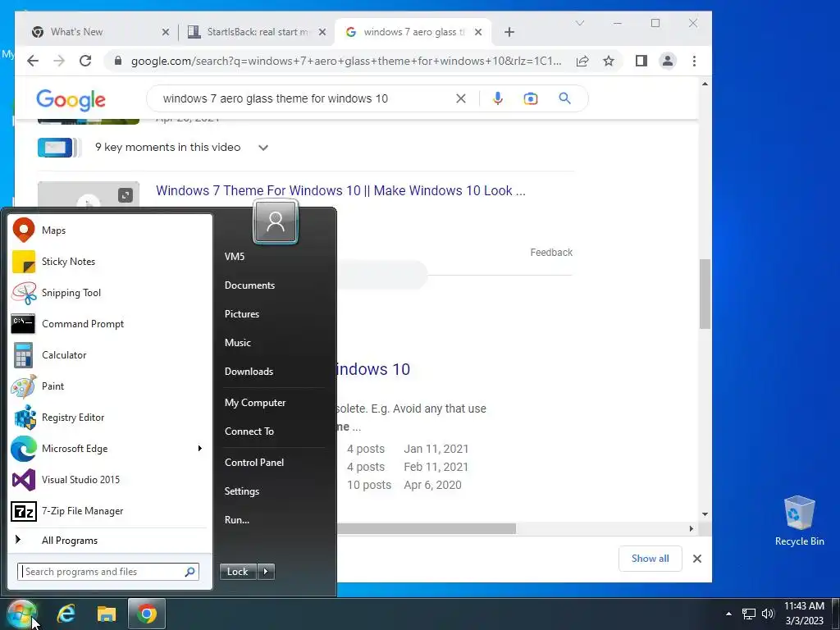Click the volume speaker tray icon
This screenshot has width=840, height=630.
point(768,614)
